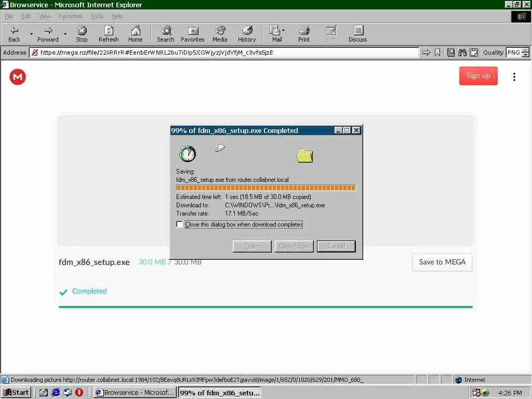Click the Open button in download dialog
This screenshot has height=399, width=532.
tap(252, 246)
